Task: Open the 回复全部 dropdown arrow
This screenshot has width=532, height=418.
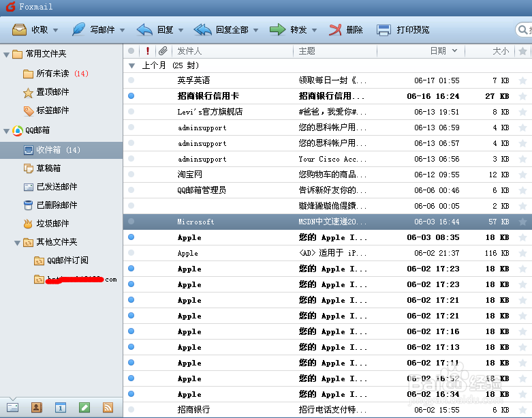Action: [256, 30]
